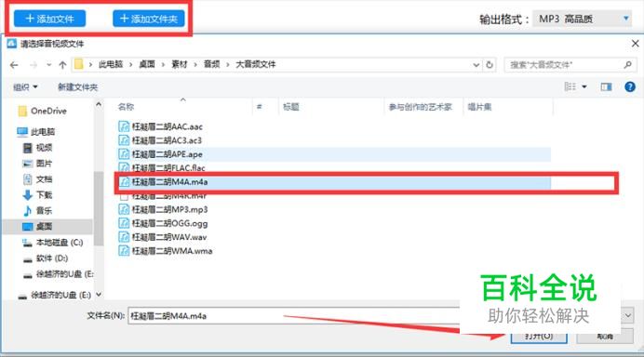Go up one folder level
This screenshot has width=644, height=357.
pos(62,65)
